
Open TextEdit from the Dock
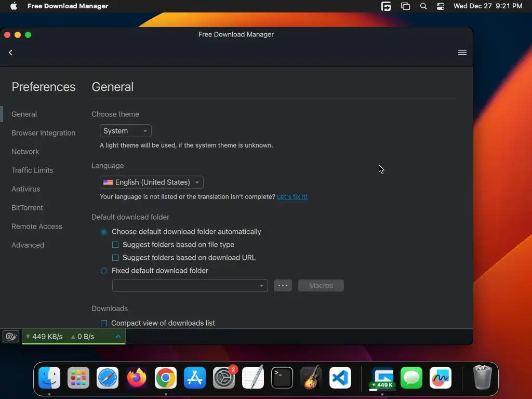click(253, 378)
